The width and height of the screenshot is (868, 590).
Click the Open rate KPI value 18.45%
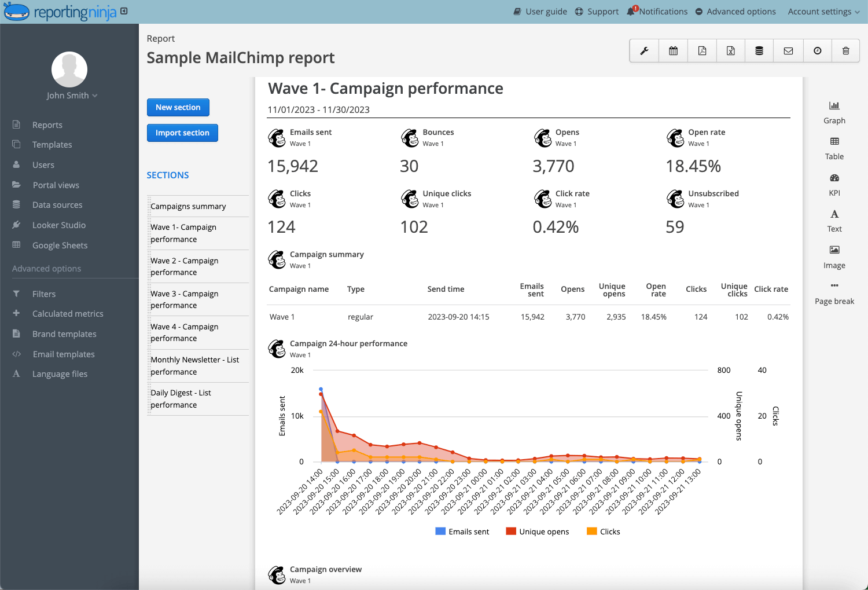(x=693, y=166)
